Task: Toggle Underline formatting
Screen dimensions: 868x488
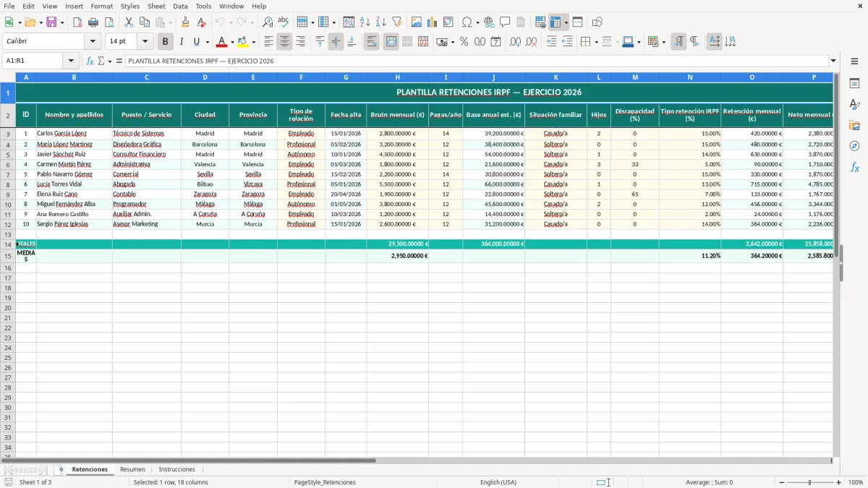Action: click(x=196, y=42)
